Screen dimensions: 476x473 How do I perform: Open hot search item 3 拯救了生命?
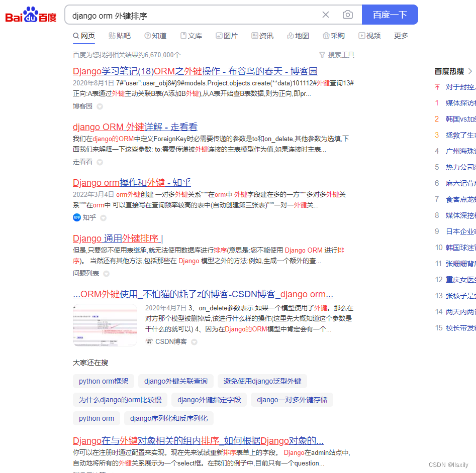click(460, 135)
